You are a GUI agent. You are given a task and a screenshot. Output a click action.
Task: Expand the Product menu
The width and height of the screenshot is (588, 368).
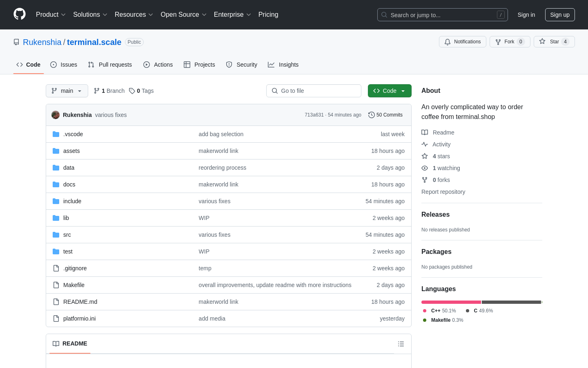pyautogui.click(x=51, y=14)
